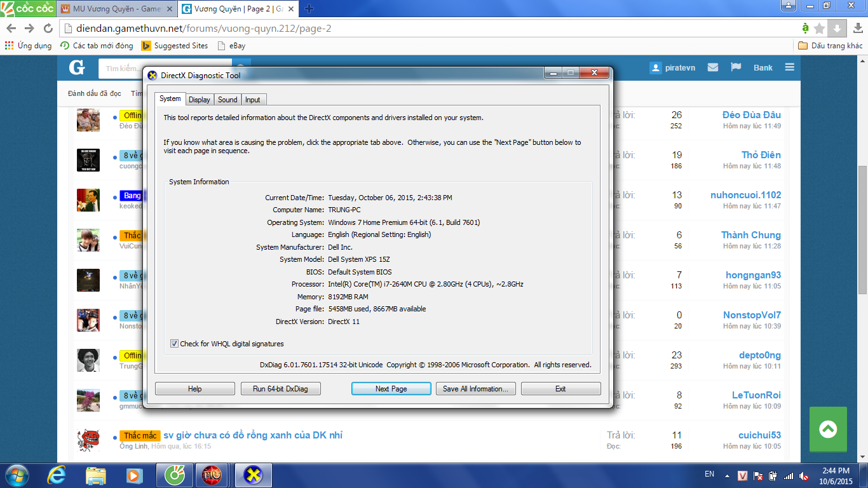Click the Help button in DxDiag
The width and height of the screenshot is (868, 488).
(194, 389)
